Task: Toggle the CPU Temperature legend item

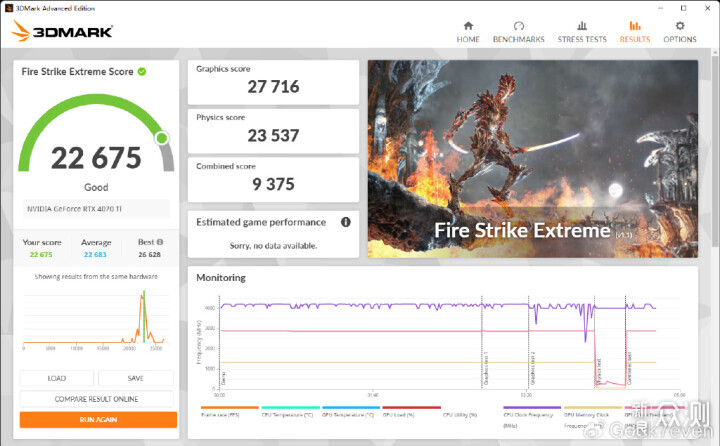Action: (290, 412)
